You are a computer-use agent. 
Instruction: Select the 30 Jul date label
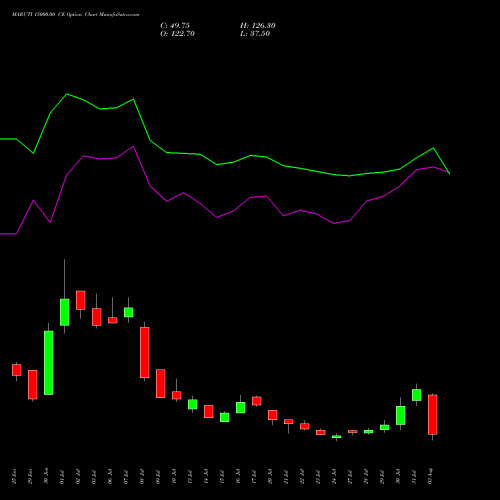pyautogui.click(x=398, y=476)
